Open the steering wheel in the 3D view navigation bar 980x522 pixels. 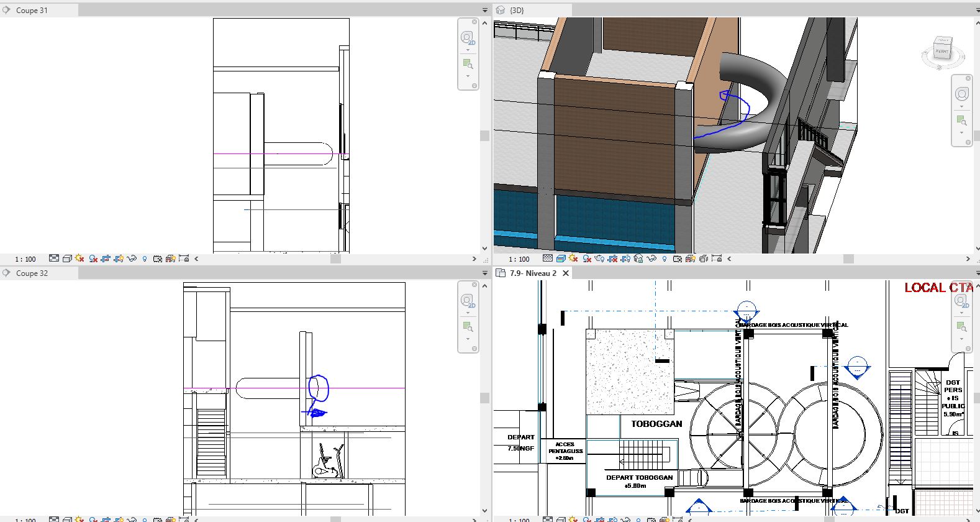tap(961, 94)
